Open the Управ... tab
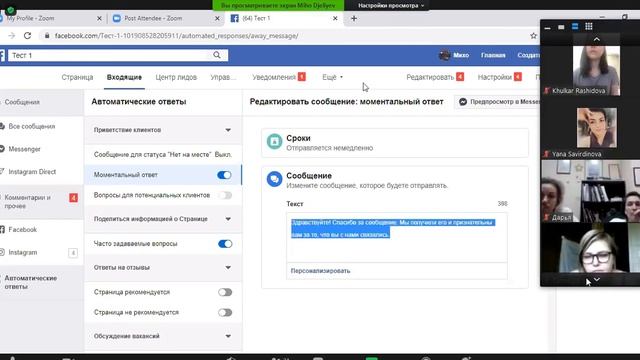This screenshot has height=360, width=640. point(223,77)
